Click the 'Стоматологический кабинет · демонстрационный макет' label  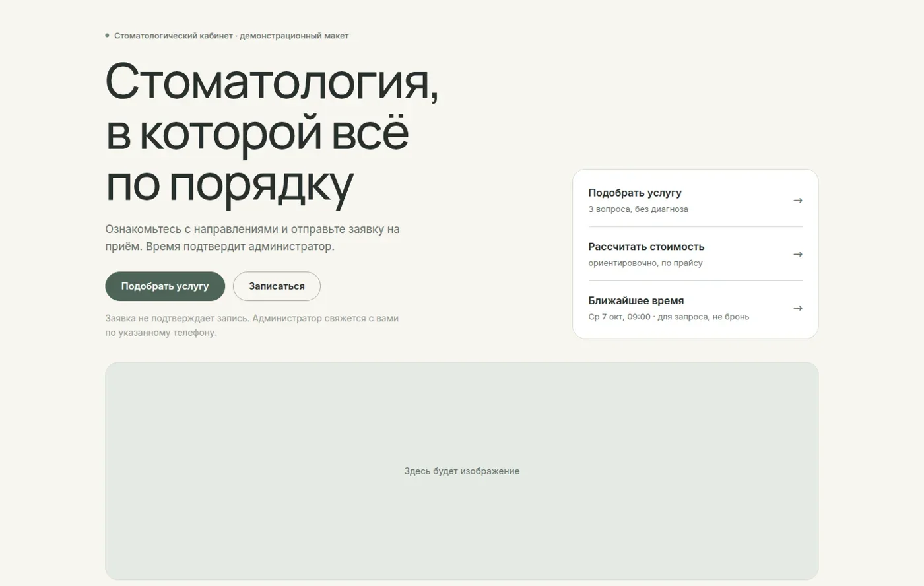tap(231, 36)
